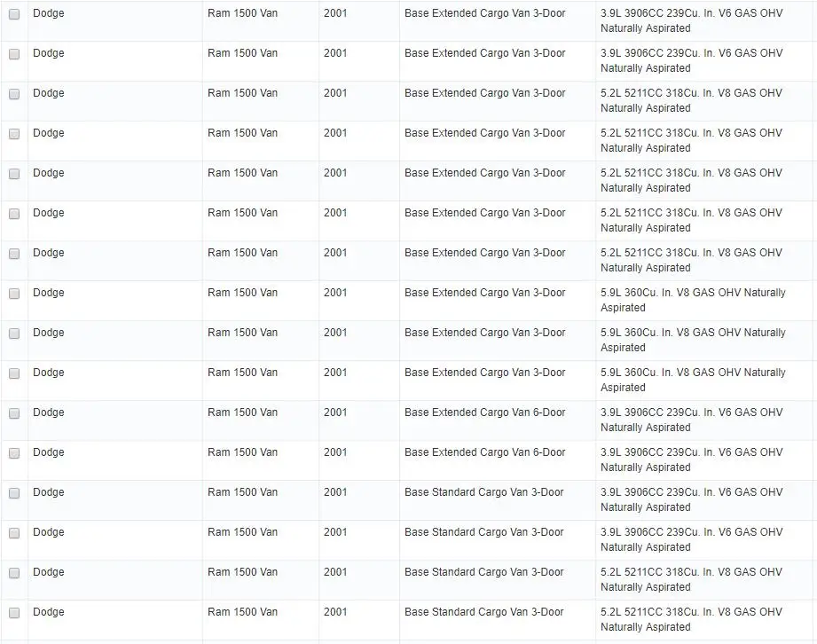Click 'Base Extended Cargo Van 6-Door' in first 6-Door row
817x644 pixels.
tap(484, 412)
